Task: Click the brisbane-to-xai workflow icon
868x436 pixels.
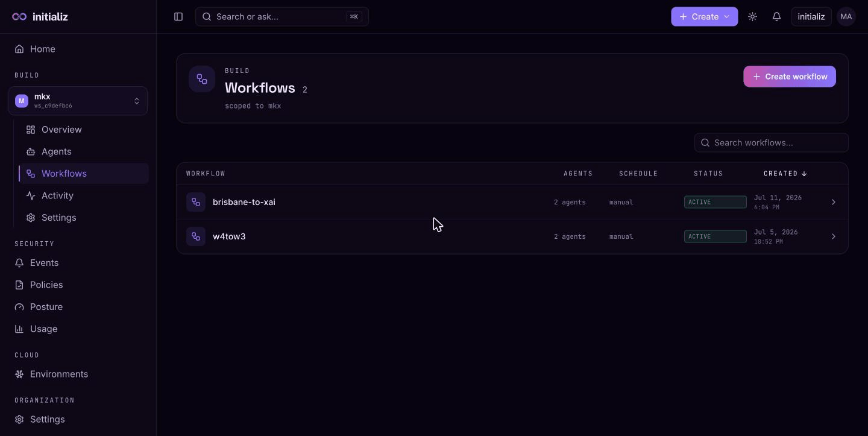Action: click(x=196, y=202)
